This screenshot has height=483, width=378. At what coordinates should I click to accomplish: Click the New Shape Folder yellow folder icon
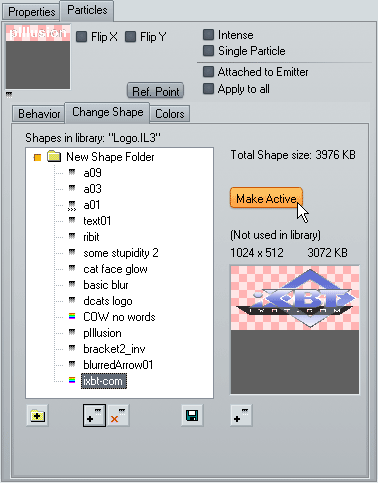tap(54, 156)
